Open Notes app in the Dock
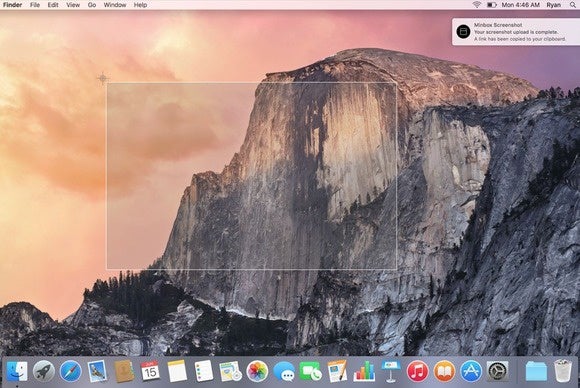The height and width of the screenshot is (388, 580). pyautogui.click(x=177, y=371)
